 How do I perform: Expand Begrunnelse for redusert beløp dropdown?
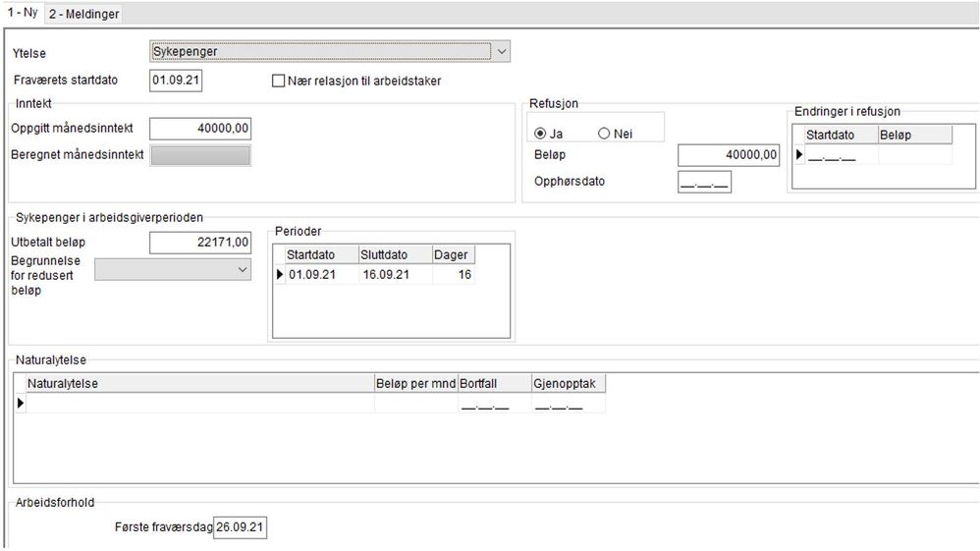tap(242, 269)
